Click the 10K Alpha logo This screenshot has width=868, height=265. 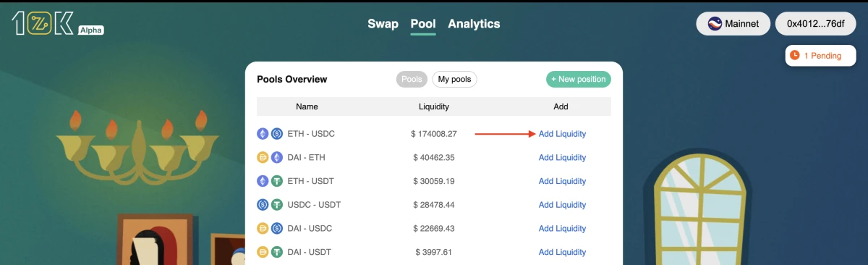57,24
